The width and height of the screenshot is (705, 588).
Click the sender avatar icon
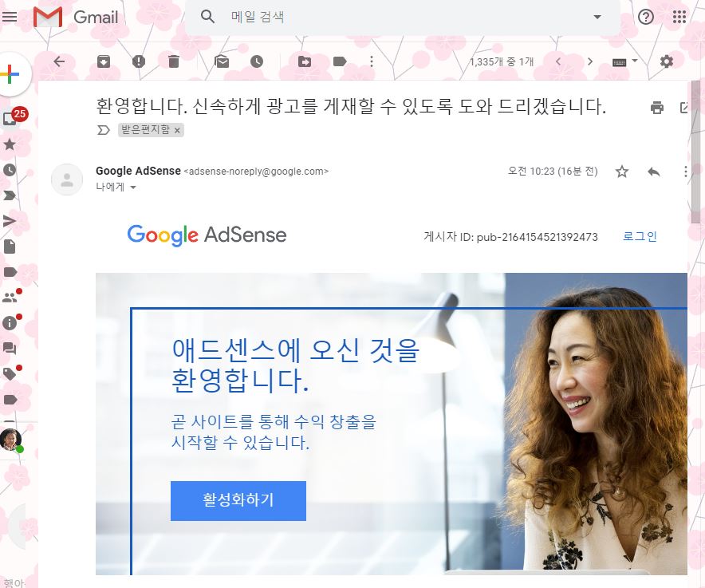coord(67,180)
